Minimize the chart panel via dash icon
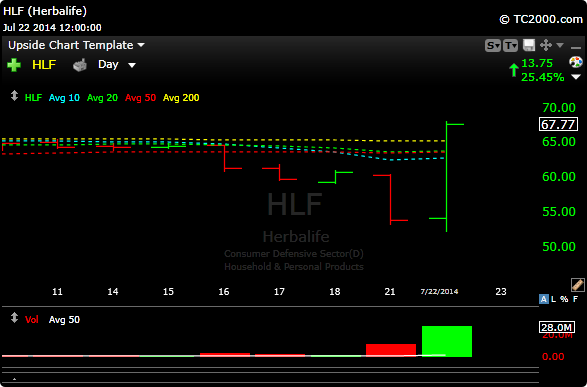Image resolution: width=587 pixels, height=387 pixels. tap(576, 48)
